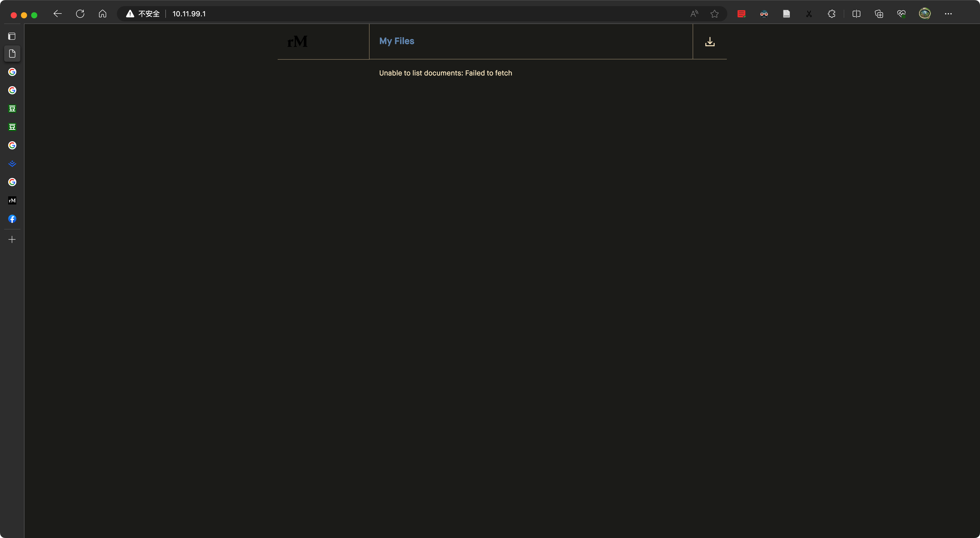980x538 pixels.
Task: Switch to the rM tab in sidebar
Action: pos(12,200)
